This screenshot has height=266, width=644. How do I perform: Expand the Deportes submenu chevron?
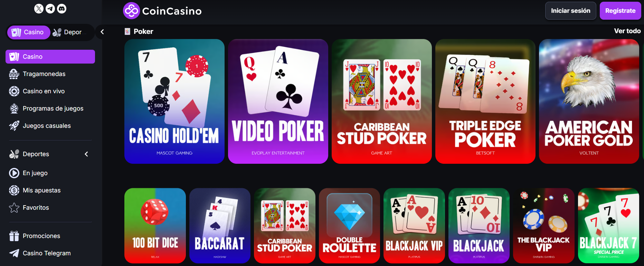coord(86,154)
